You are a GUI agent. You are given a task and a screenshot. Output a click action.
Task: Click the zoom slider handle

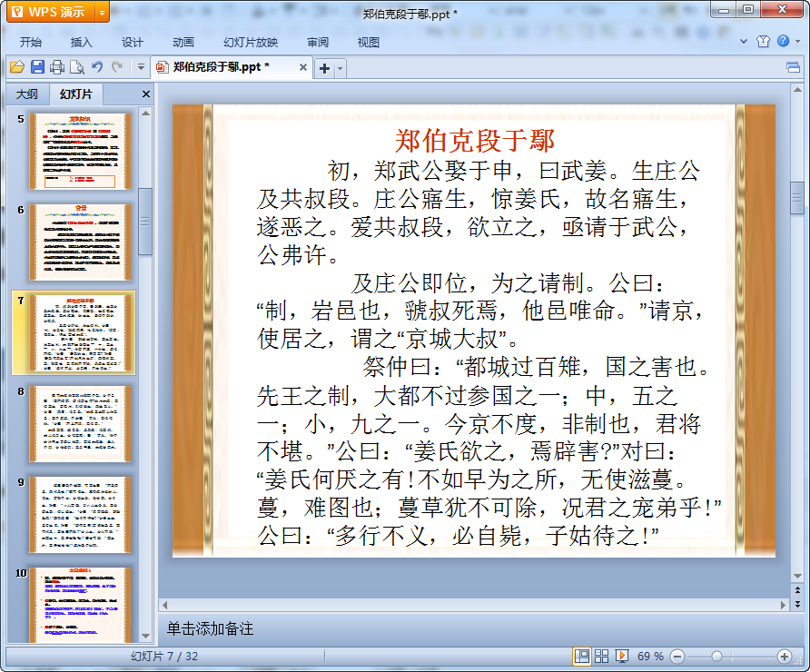[x=716, y=657]
